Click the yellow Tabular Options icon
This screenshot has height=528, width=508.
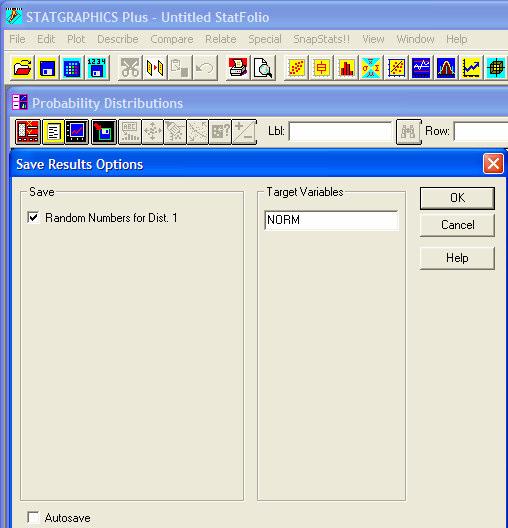coord(53,132)
